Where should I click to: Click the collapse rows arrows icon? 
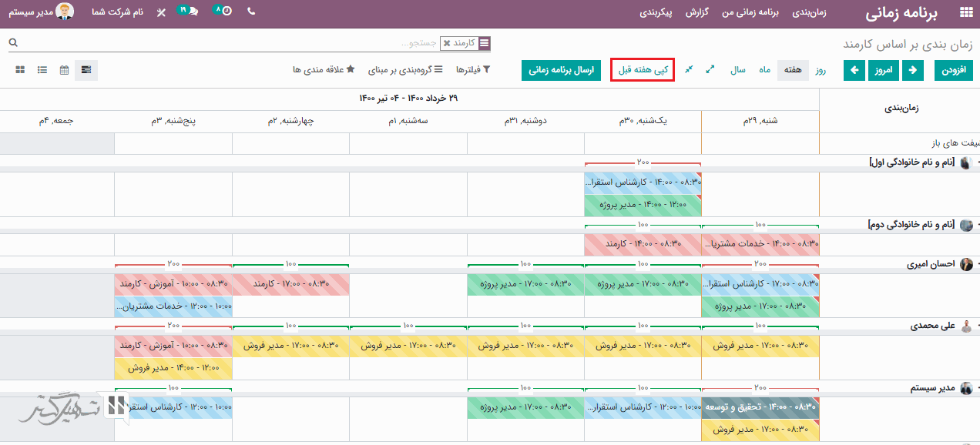(x=689, y=69)
